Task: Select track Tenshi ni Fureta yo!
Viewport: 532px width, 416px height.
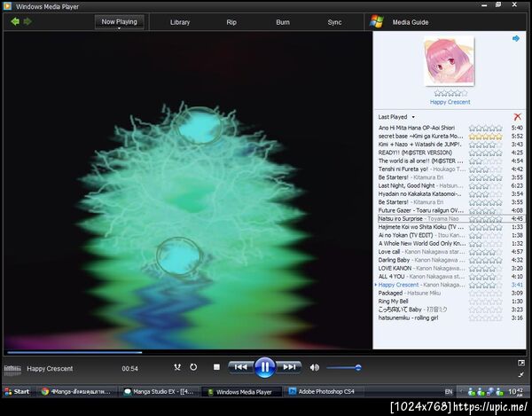Action: 451,169
